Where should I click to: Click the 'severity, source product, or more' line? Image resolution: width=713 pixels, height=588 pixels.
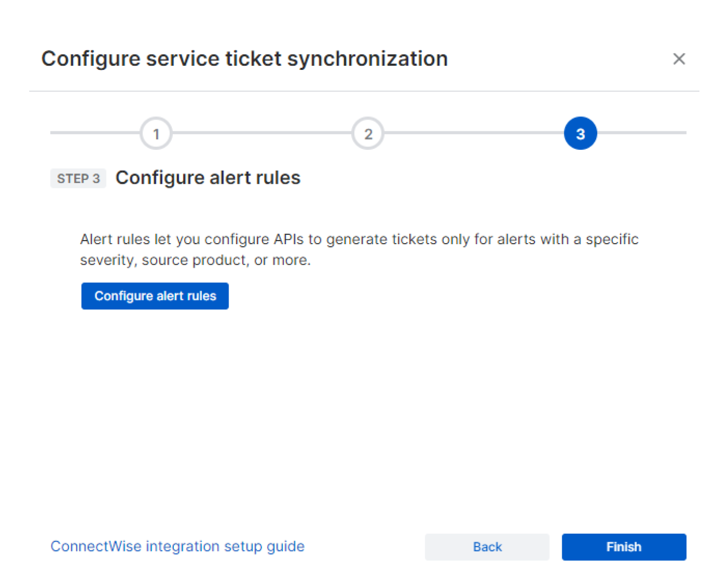tap(195, 260)
